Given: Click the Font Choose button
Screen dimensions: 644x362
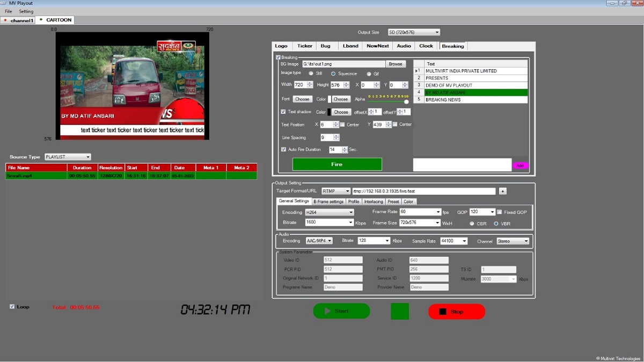Looking at the screenshot, I should coord(302,99).
